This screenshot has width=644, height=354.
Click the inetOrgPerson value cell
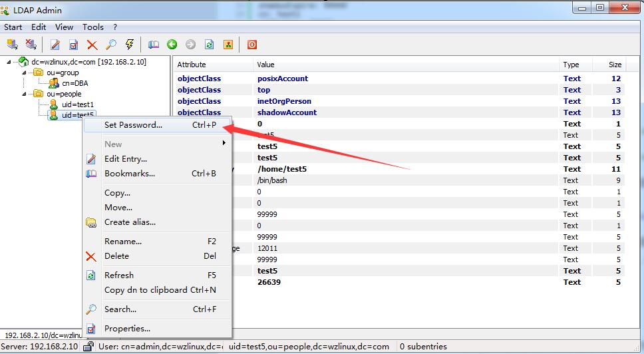click(284, 101)
